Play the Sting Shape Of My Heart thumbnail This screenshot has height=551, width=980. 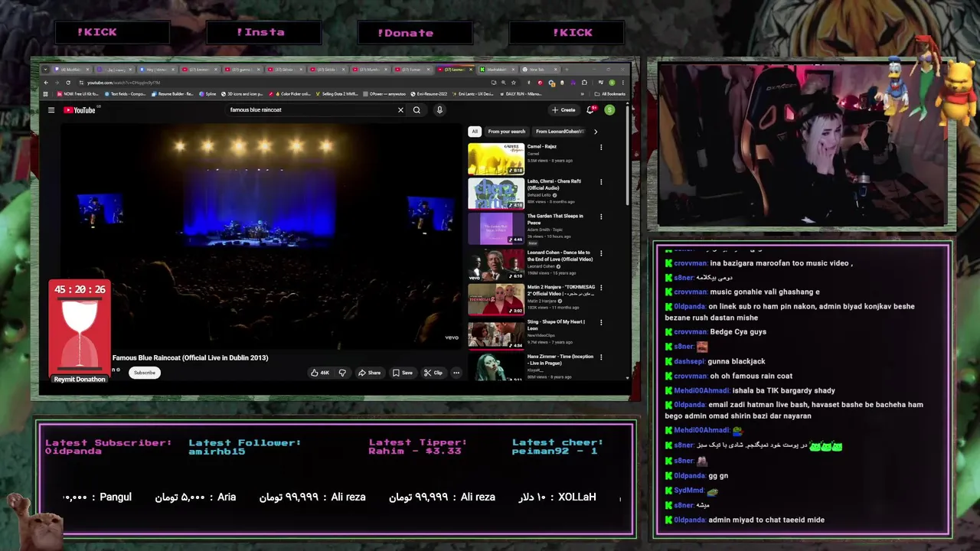tap(496, 334)
